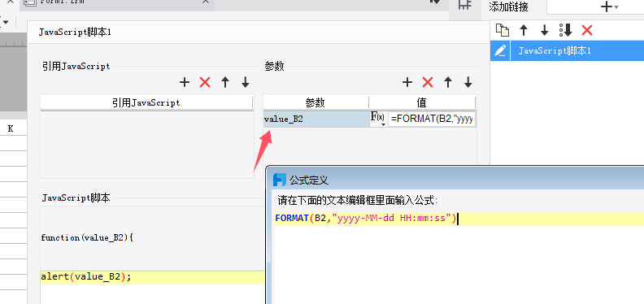Select the value_B2 parameter cell
The width and height of the screenshot is (644, 304).
pos(315,119)
